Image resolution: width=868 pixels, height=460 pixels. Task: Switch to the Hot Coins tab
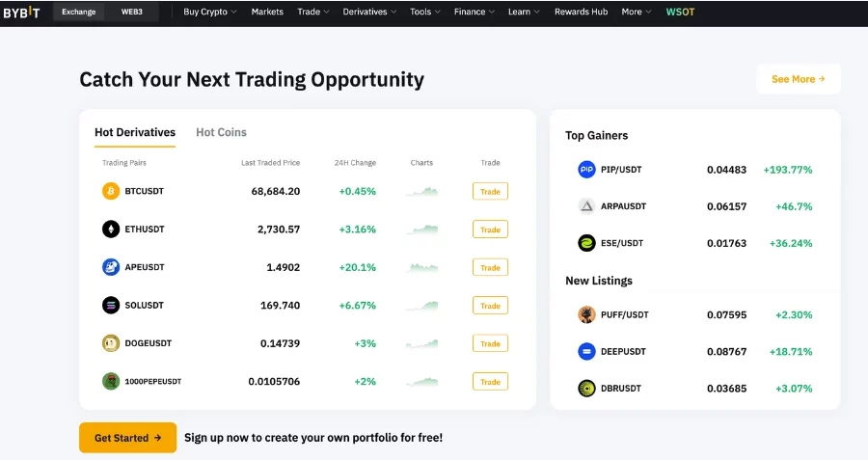[222, 132]
